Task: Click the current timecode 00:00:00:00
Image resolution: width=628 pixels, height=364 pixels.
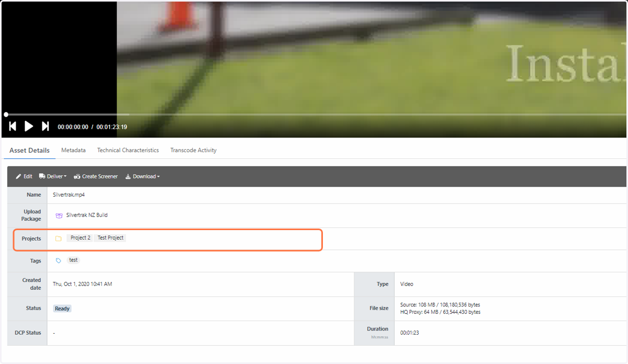Action: (x=73, y=127)
